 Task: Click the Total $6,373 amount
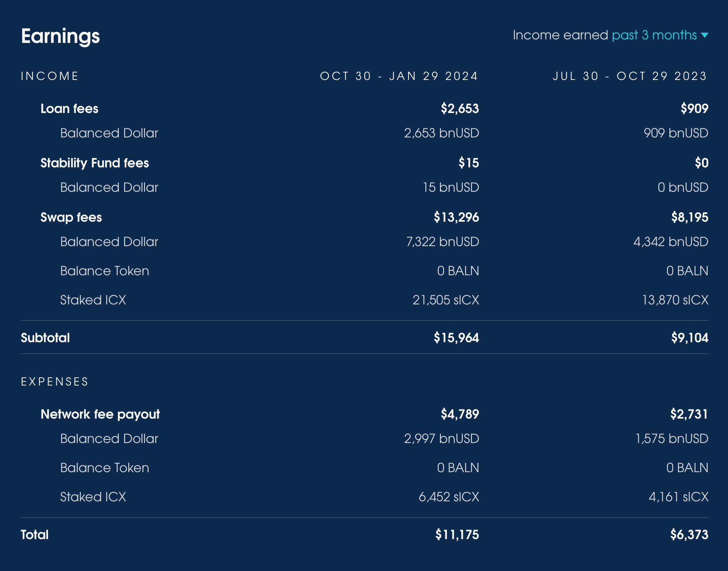click(689, 535)
